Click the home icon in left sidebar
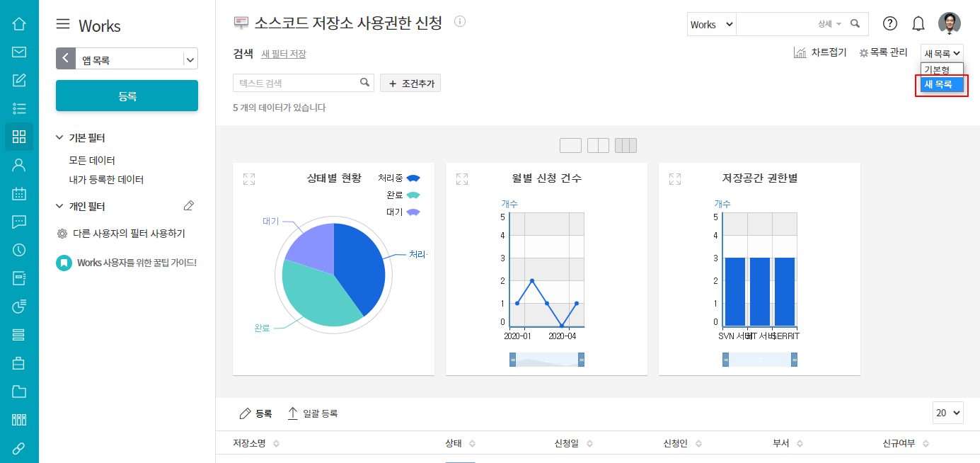Screen dimensions: 980x463 point(19,24)
